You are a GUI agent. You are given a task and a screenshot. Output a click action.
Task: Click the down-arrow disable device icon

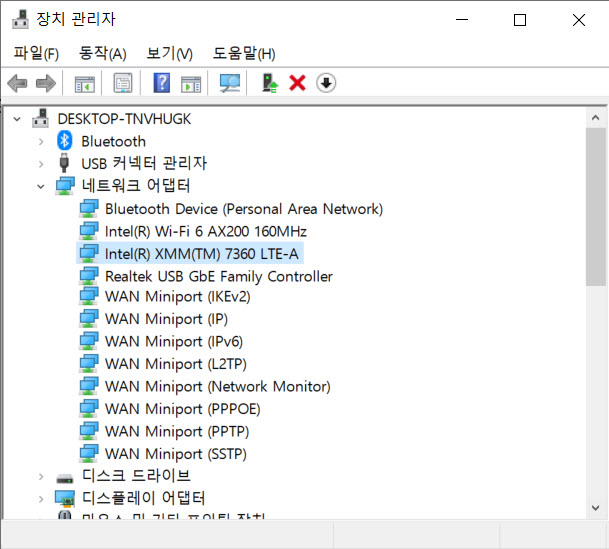(x=326, y=83)
